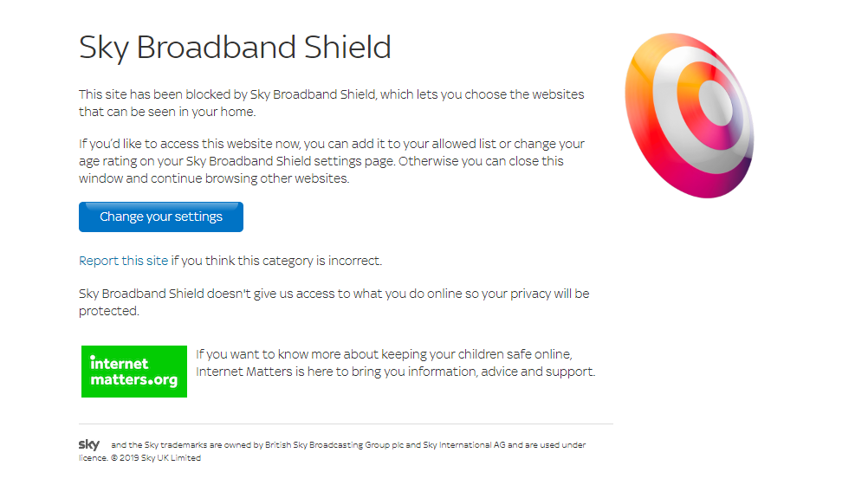This screenshot has height=498, width=868.
Task: Click the colorful Sky Broadband Shield disc logo
Action: tap(690, 115)
